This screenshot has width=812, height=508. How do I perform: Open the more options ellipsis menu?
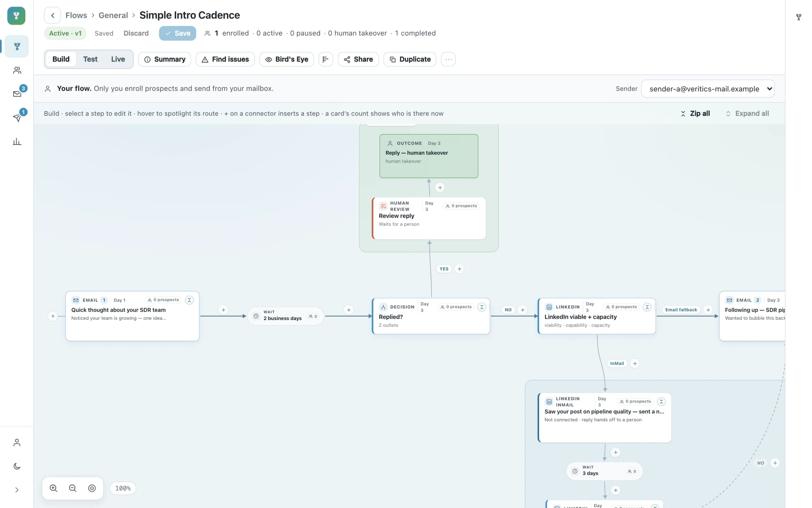click(x=448, y=59)
